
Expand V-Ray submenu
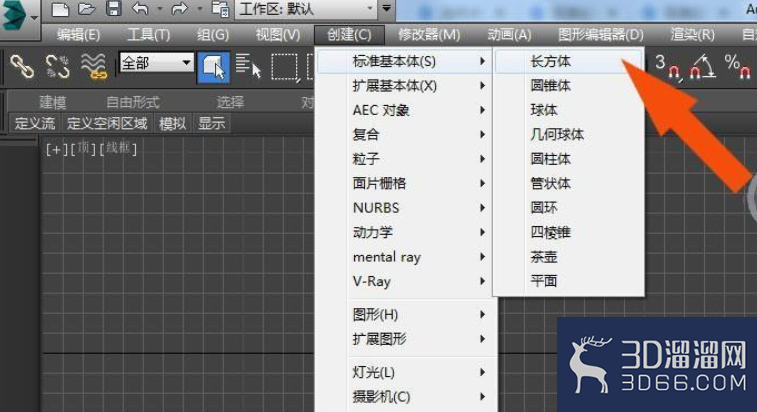click(x=405, y=281)
